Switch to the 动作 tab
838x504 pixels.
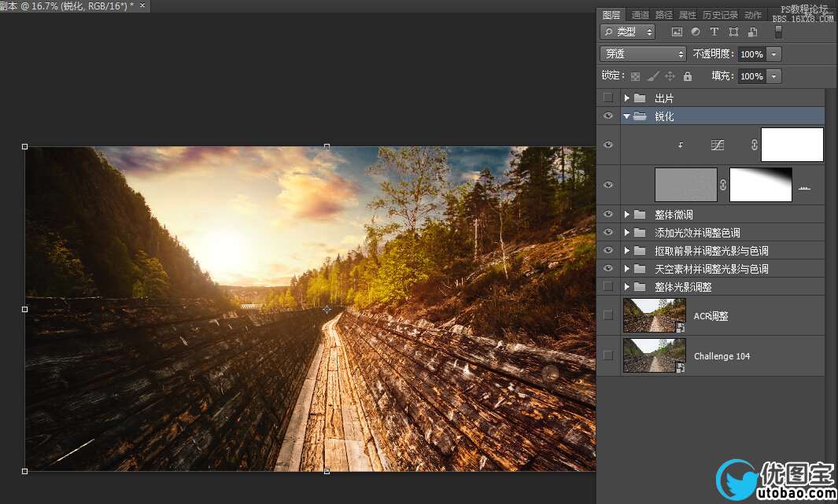point(752,15)
